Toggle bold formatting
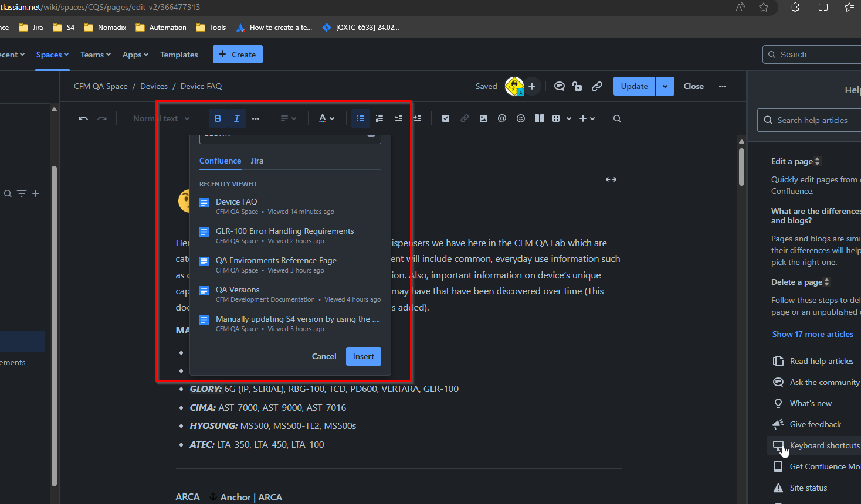The height and width of the screenshot is (504, 861). [218, 118]
